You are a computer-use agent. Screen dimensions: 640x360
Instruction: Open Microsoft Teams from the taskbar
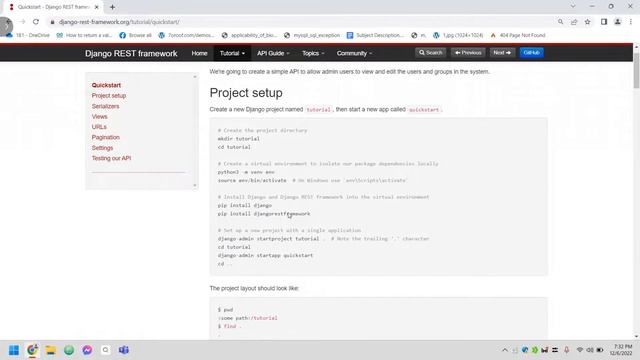[x=124, y=350]
